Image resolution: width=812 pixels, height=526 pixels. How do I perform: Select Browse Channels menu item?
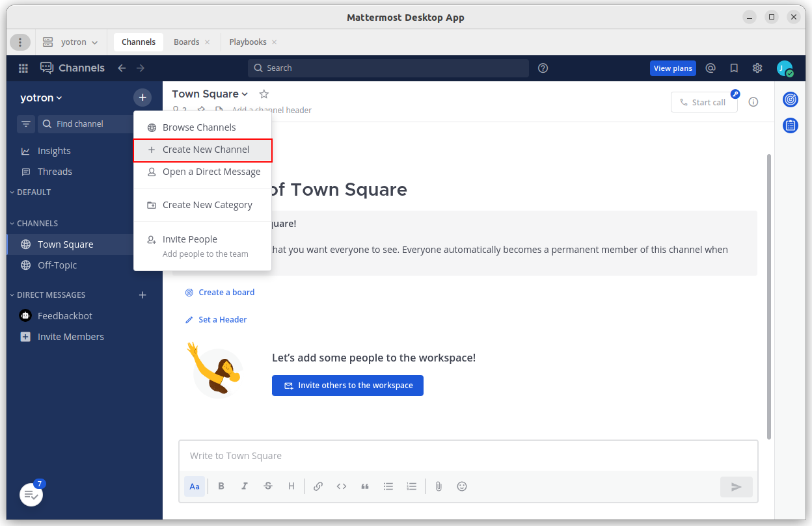[202, 127]
